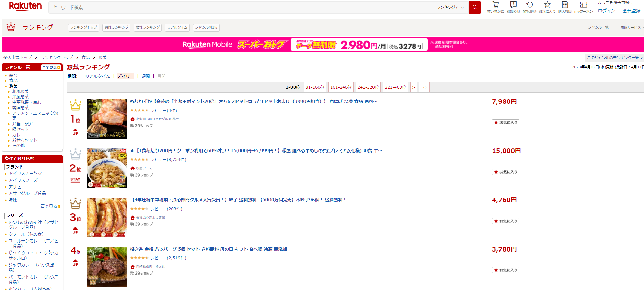Open the 241-320位 ranking page
Image resolution: width=644 pixels, height=290 pixels.
368,87
